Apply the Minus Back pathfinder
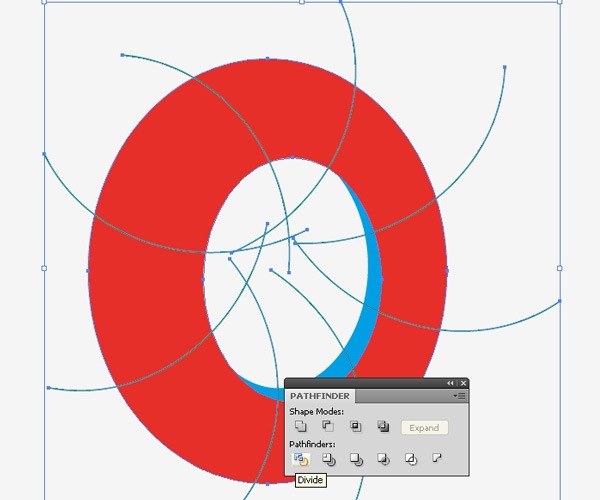The image size is (600, 500). [x=437, y=458]
